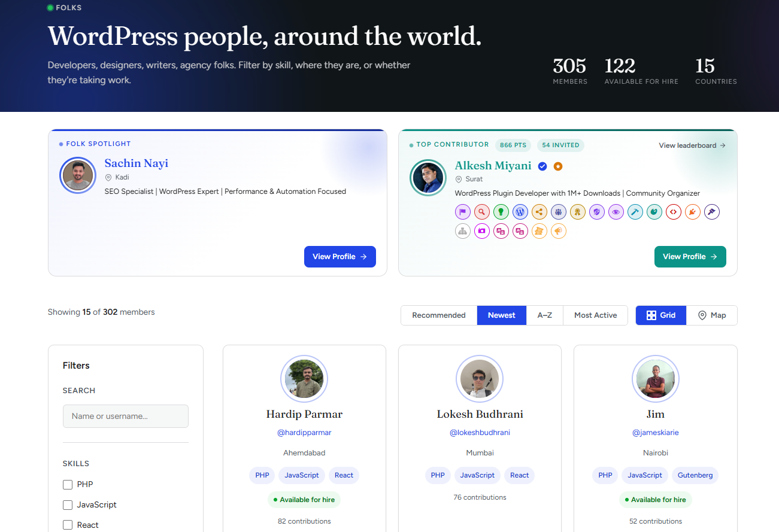Click the @lokeshbudhrani username link
Screen dimensions: 779x532
480,433
